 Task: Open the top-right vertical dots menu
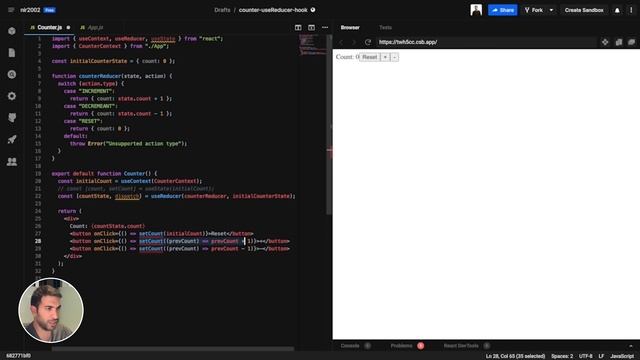pos(631,10)
